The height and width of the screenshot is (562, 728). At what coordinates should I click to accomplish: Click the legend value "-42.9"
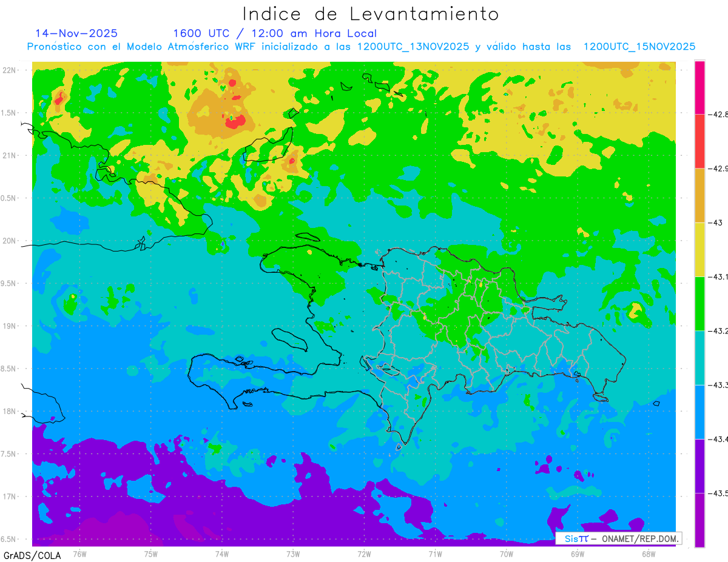718,168
